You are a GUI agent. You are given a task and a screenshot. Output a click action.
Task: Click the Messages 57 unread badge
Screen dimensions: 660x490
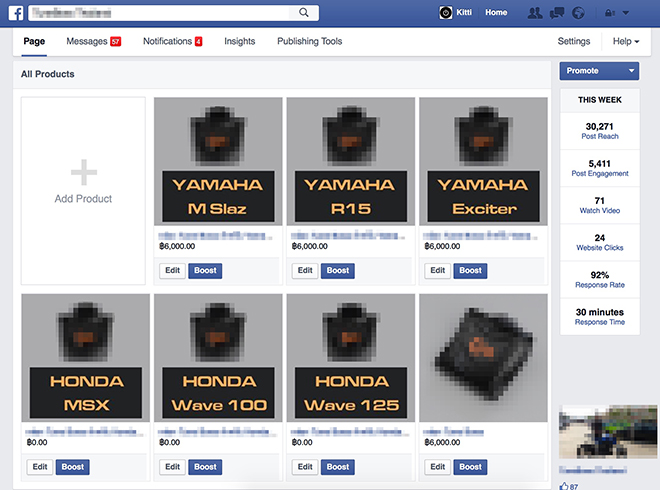tap(115, 41)
